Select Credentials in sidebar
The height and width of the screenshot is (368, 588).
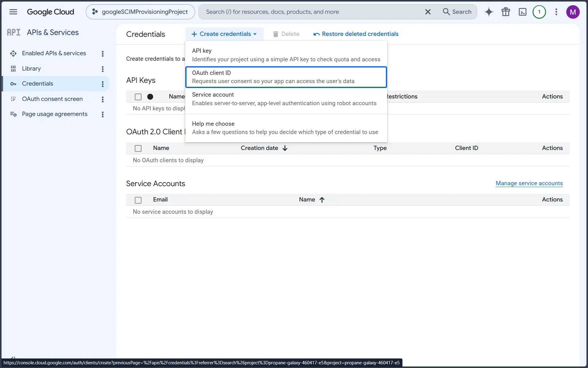(37, 84)
